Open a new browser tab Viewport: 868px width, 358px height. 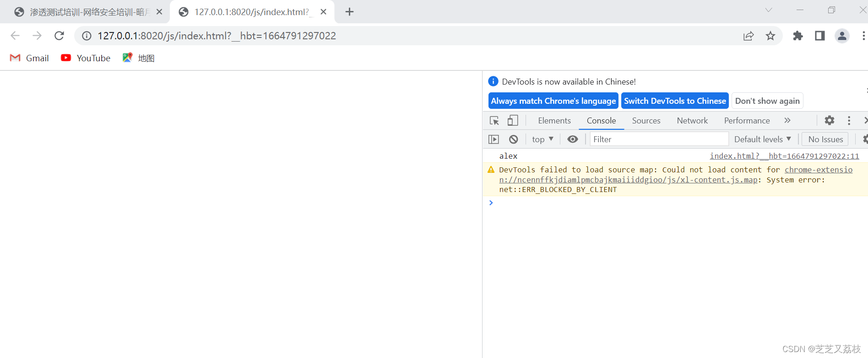tap(349, 12)
